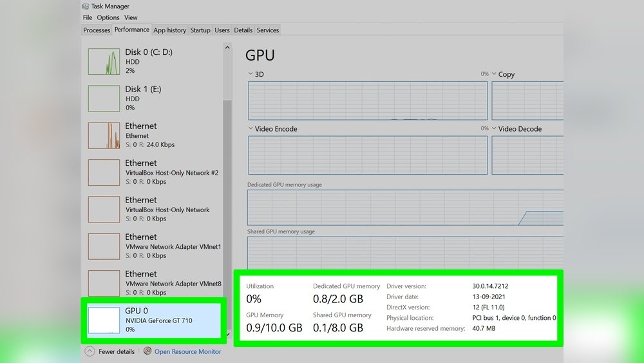Image resolution: width=644 pixels, height=363 pixels.
Task: Select GPU 0 NVIDIA GeForce GT 710
Action: click(155, 320)
